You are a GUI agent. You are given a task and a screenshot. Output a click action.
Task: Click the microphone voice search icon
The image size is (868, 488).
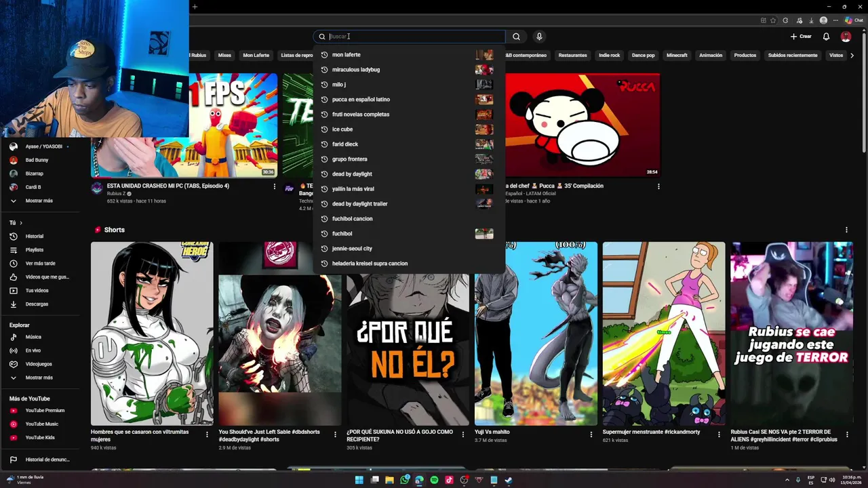(539, 37)
